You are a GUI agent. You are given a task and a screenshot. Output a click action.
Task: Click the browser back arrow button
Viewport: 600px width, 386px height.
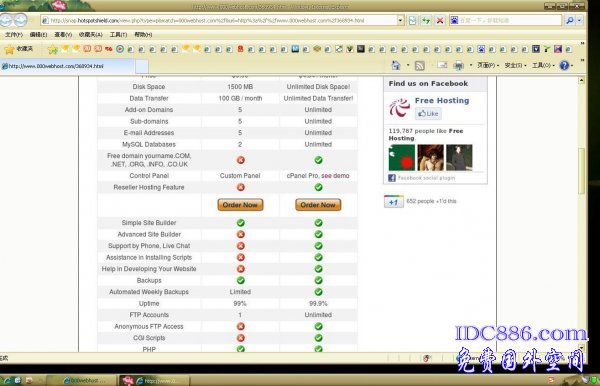click(x=7, y=20)
